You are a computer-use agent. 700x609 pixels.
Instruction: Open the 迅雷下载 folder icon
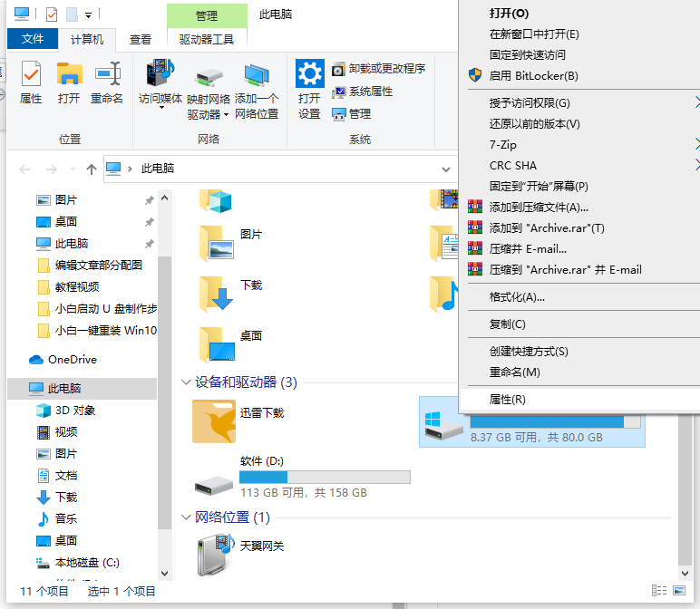[214, 421]
